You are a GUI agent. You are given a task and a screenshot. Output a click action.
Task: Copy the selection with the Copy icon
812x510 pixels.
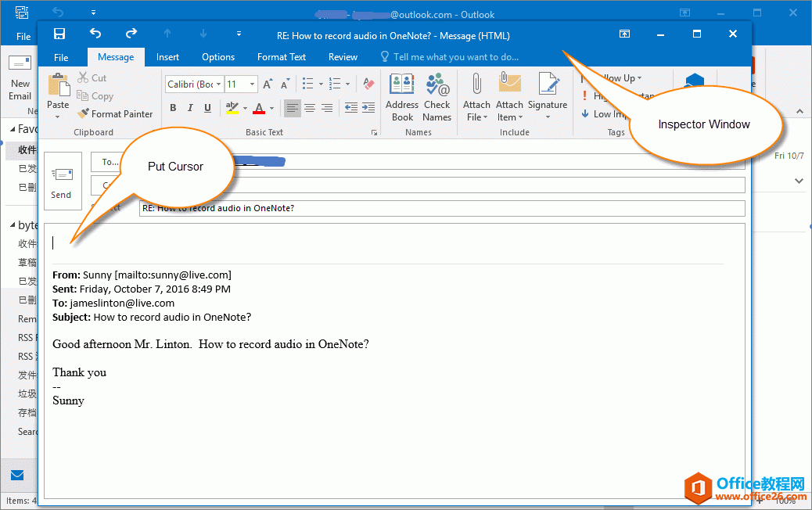pyautogui.click(x=95, y=95)
